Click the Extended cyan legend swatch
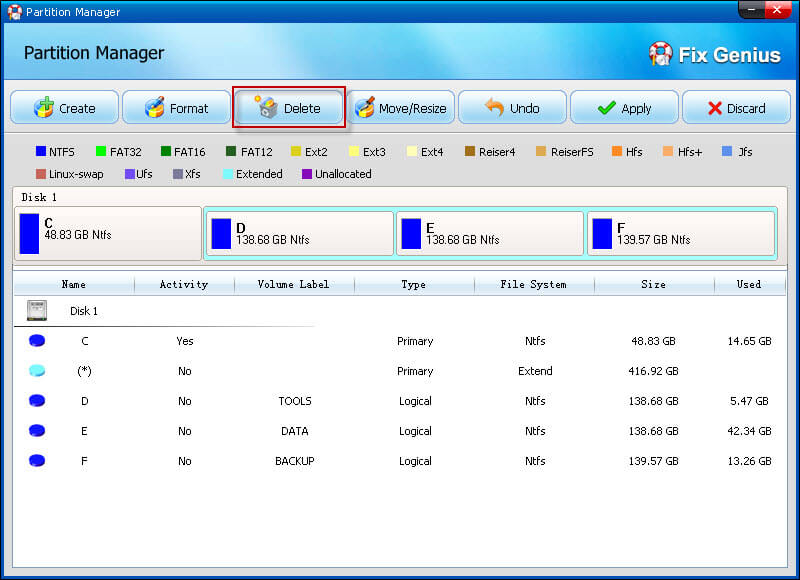 [228, 174]
